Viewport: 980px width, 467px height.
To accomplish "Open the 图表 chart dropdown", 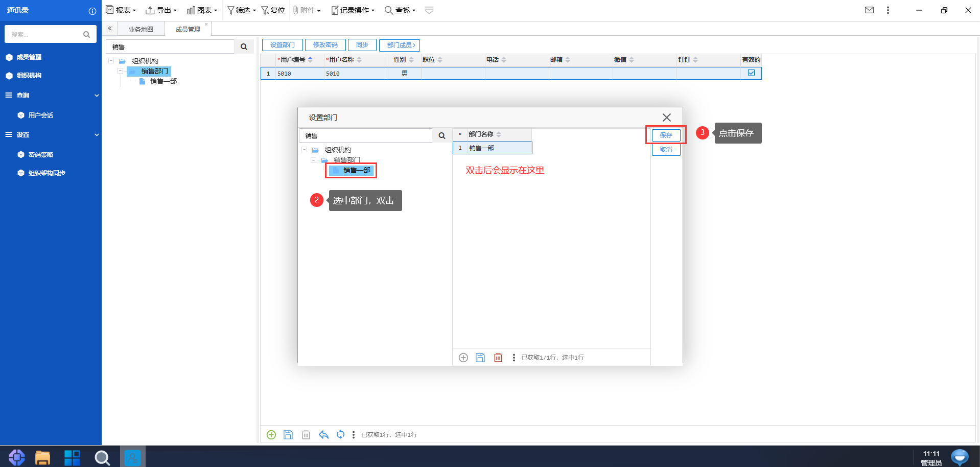I will [x=202, y=10].
